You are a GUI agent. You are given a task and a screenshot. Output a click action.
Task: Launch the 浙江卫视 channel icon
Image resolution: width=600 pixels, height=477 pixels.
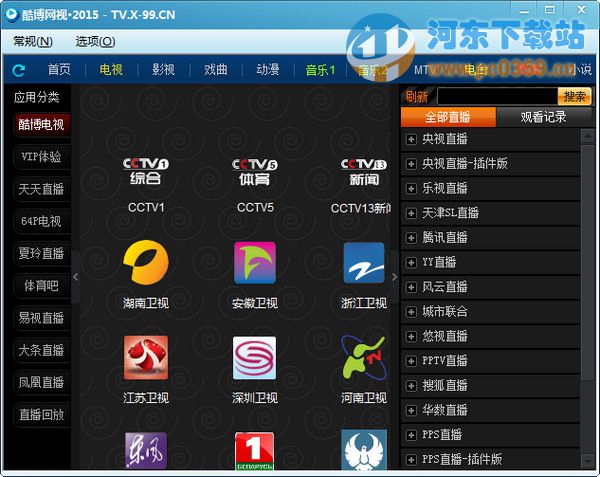(x=364, y=262)
